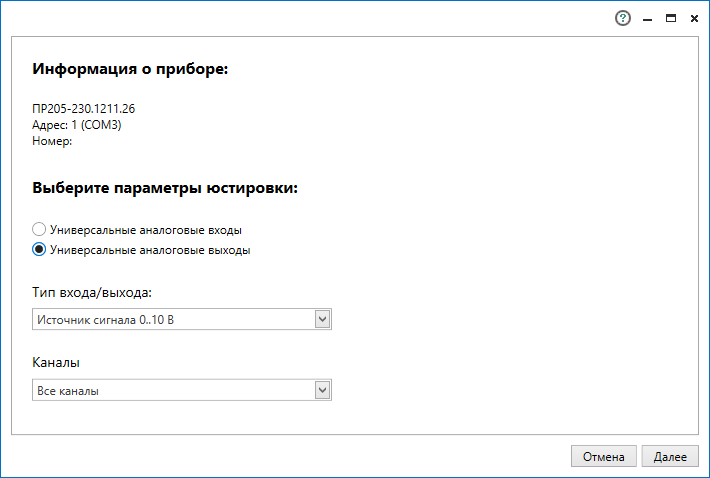The image size is (710, 478).
Task: Click the «Адрес: 1 (COM3)» line
Action: 77,125
